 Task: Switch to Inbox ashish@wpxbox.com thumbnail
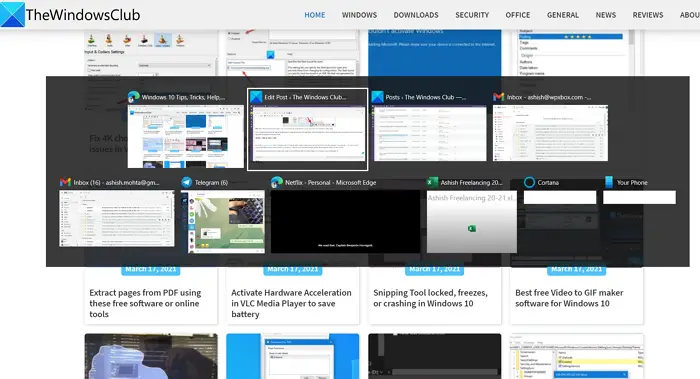(550, 133)
